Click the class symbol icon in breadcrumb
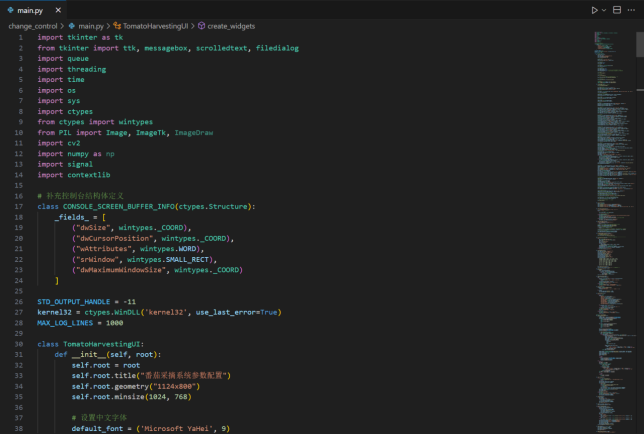 [115, 24]
